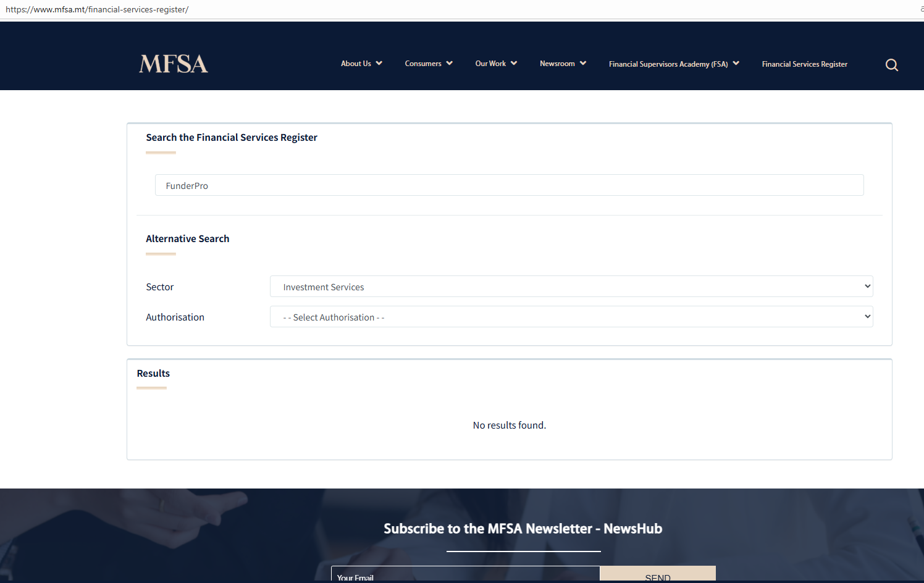
Task: Click the Sector field label
Action: pyautogui.click(x=160, y=287)
